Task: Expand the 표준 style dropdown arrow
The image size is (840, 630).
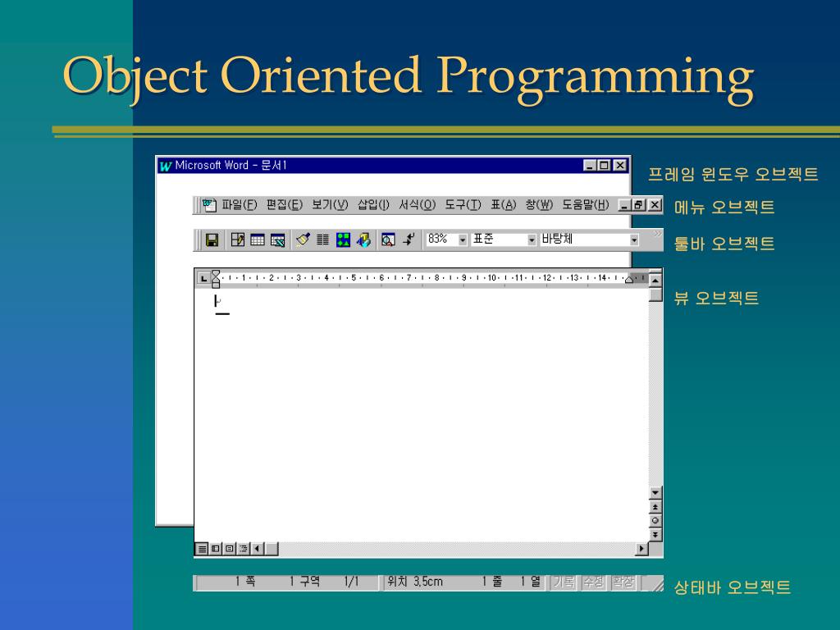Action: tap(531, 240)
